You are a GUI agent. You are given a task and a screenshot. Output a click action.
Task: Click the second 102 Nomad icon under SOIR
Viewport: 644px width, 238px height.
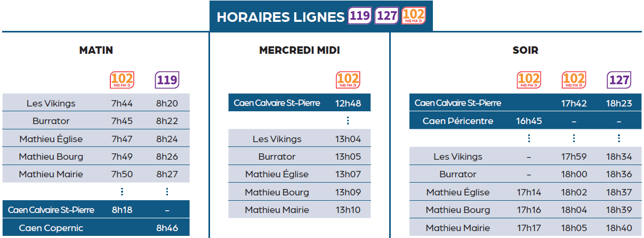point(574,80)
